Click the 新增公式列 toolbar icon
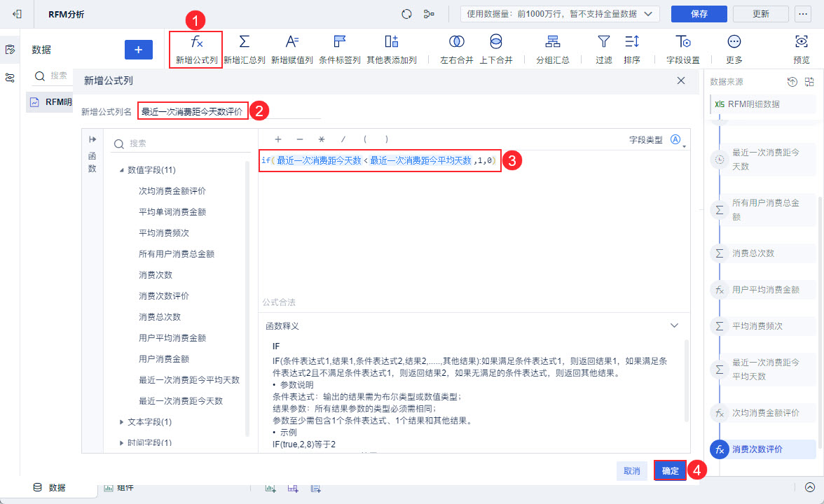The width and height of the screenshot is (824, 504). coord(196,42)
